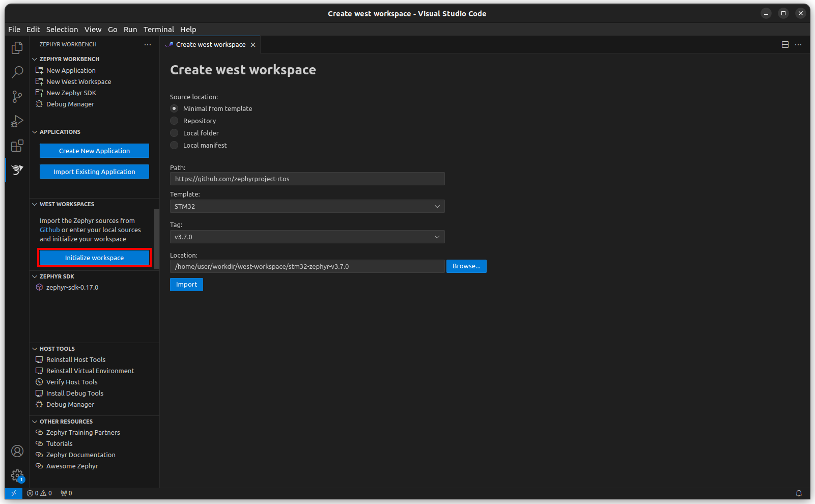
Task: Open the Selection menu
Action: click(x=62, y=30)
